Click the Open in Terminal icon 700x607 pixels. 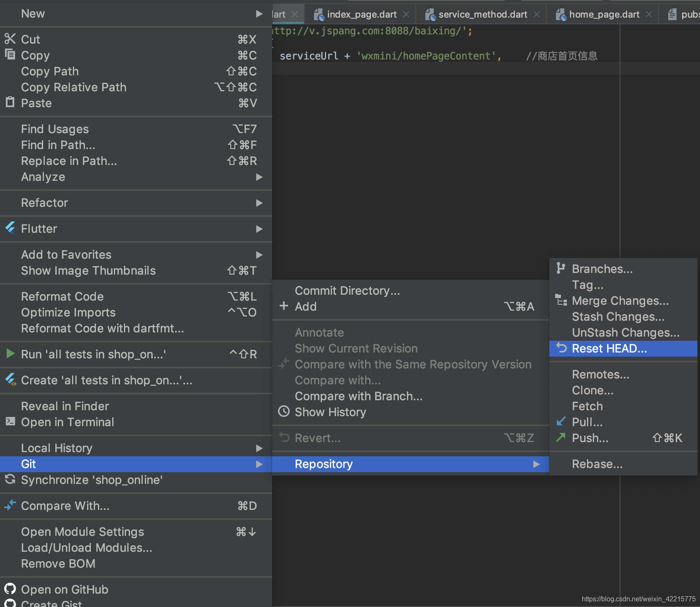point(10,422)
